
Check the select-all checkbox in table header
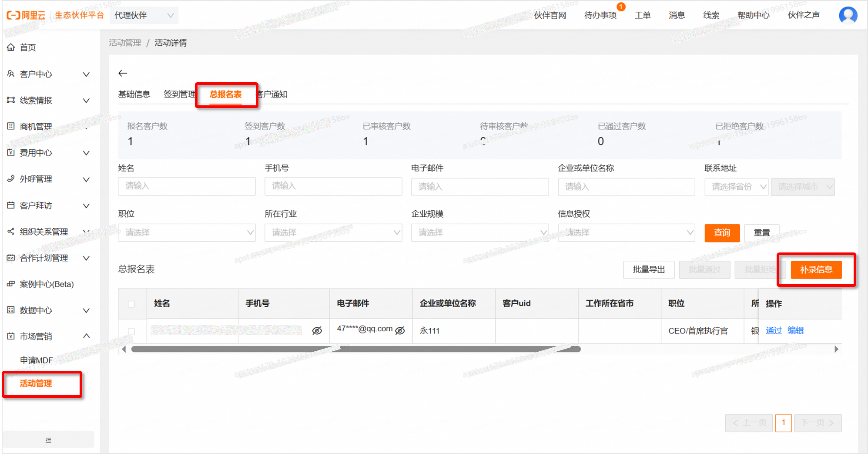click(x=131, y=304)
